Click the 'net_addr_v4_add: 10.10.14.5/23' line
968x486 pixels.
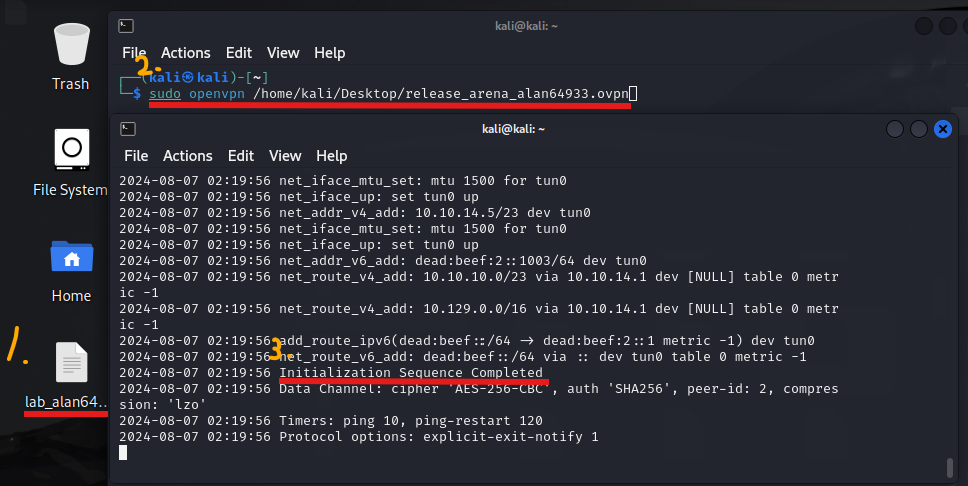coord(355,213)
